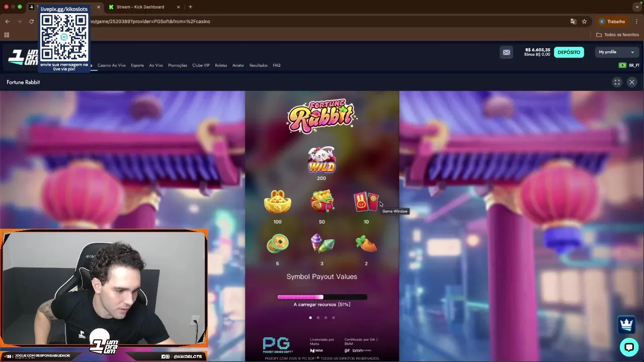
Task: Go to Esporte section
Action: pyautogui.click(x=137, y=65)
